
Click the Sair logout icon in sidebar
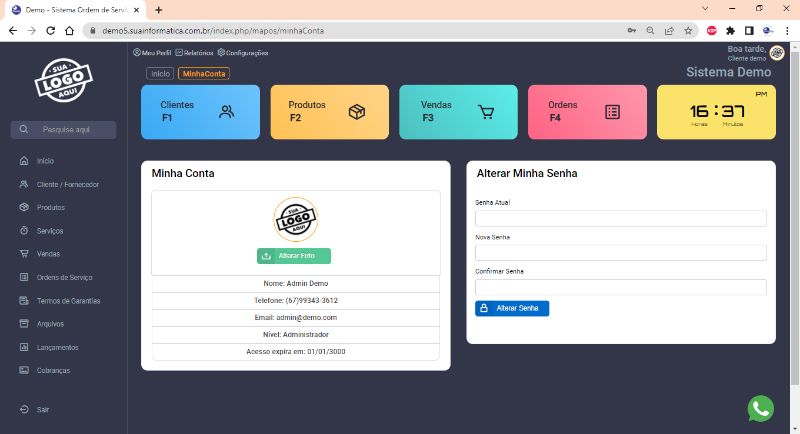click(24, 410)
